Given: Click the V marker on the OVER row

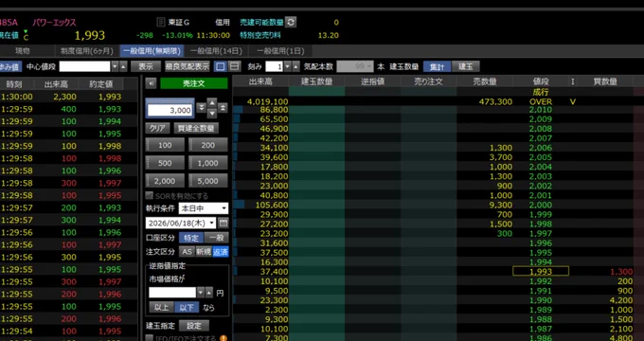Looking at the screenshot, I should (573, 101).
